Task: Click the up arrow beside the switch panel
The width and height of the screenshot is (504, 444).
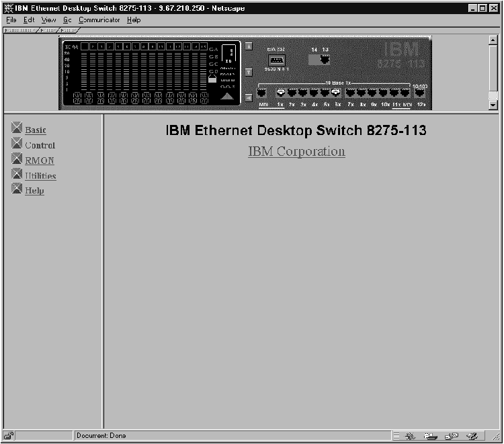Action: click(248, 46)
